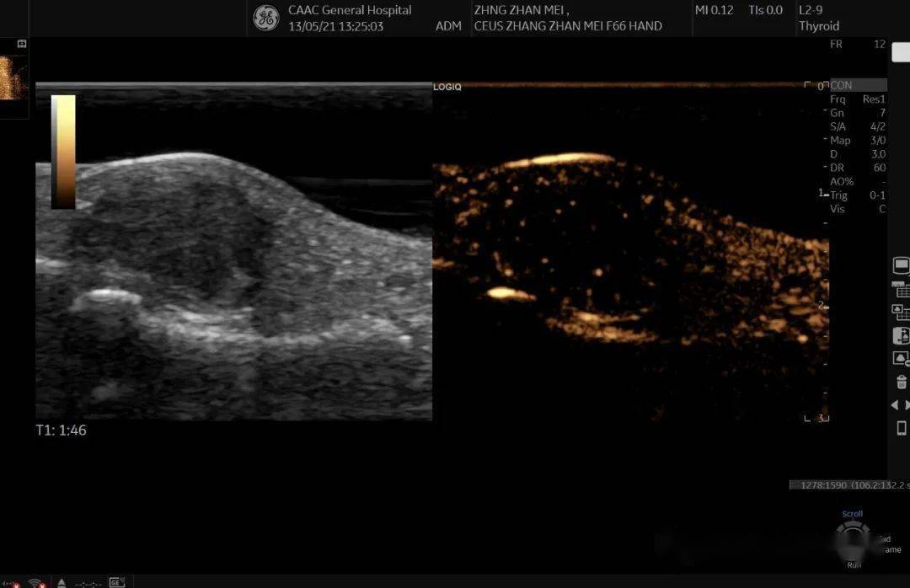Image resolution: width=910 pixels, height=588 pixels.
Task: Click the FR 12 frame rate readout
Action: 858,44
